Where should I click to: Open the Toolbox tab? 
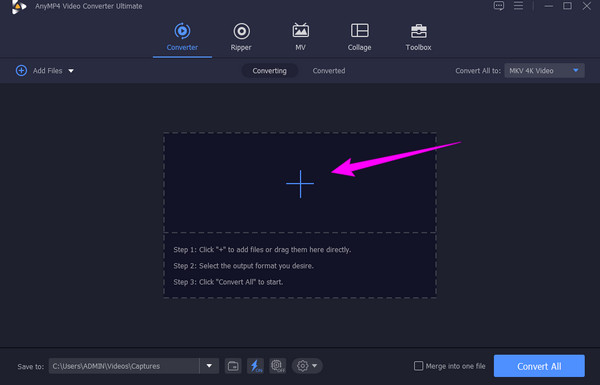point(418,38)
